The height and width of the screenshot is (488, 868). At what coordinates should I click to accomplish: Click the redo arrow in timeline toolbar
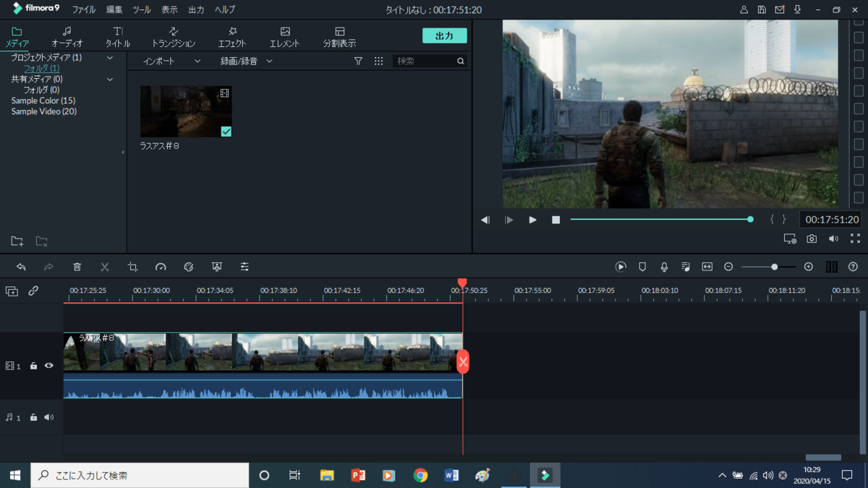(x=48, y=267)
